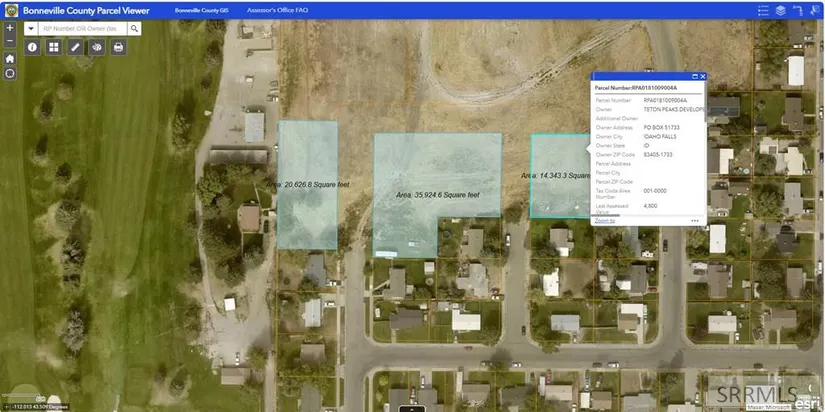Screen dimensions: 825x412
Task: Return map to home extent
Action: [10, 59]
